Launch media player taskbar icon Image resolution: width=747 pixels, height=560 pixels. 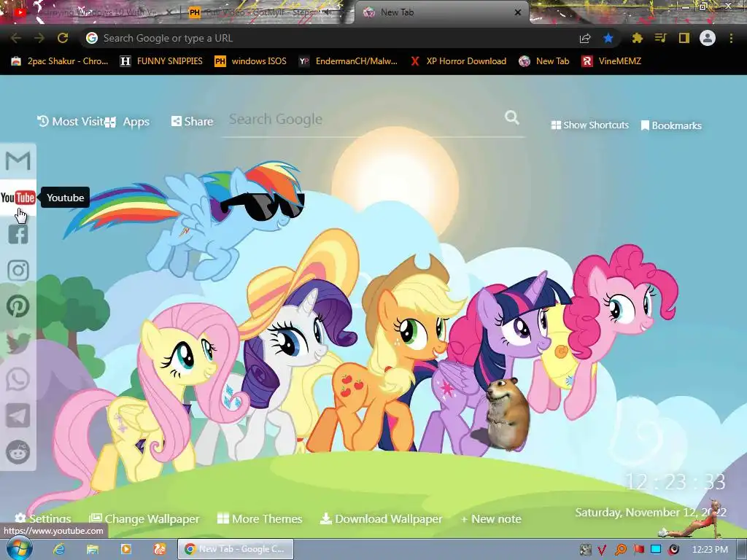[125, 549]
